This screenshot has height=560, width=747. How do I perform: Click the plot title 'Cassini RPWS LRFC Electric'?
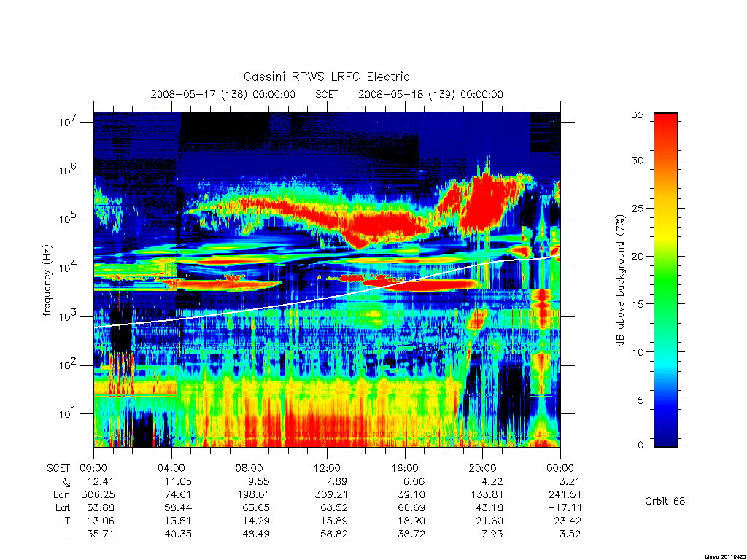(326, 77)
